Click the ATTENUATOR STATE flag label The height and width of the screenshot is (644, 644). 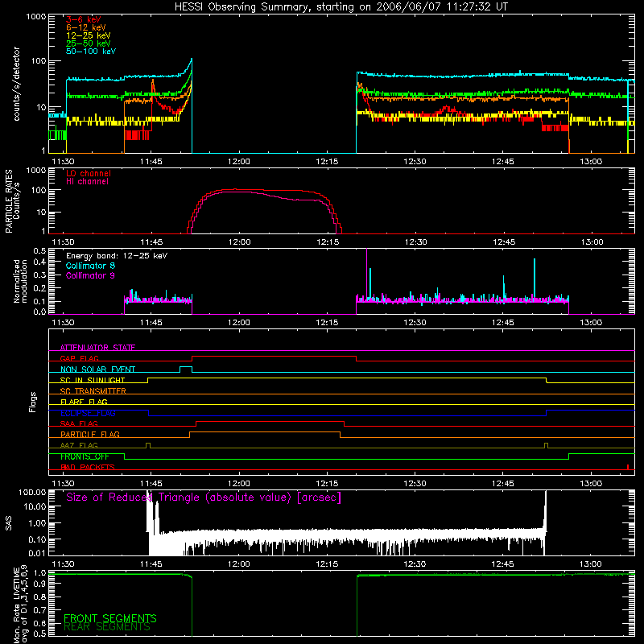point(97,348)
